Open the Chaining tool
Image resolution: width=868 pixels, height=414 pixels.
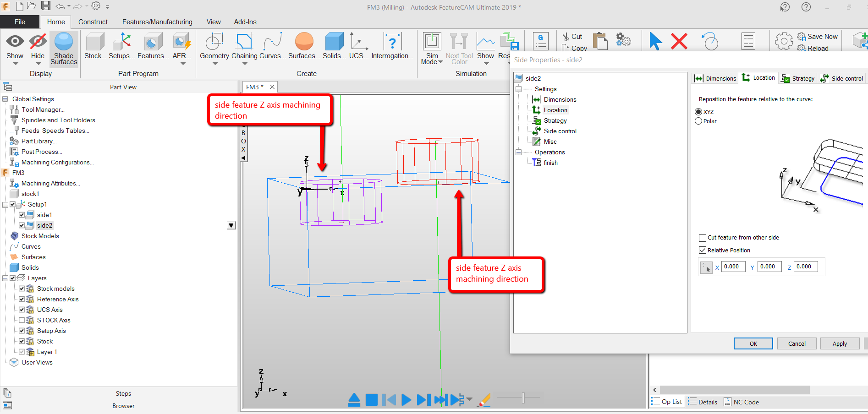[x=243, y=46]
